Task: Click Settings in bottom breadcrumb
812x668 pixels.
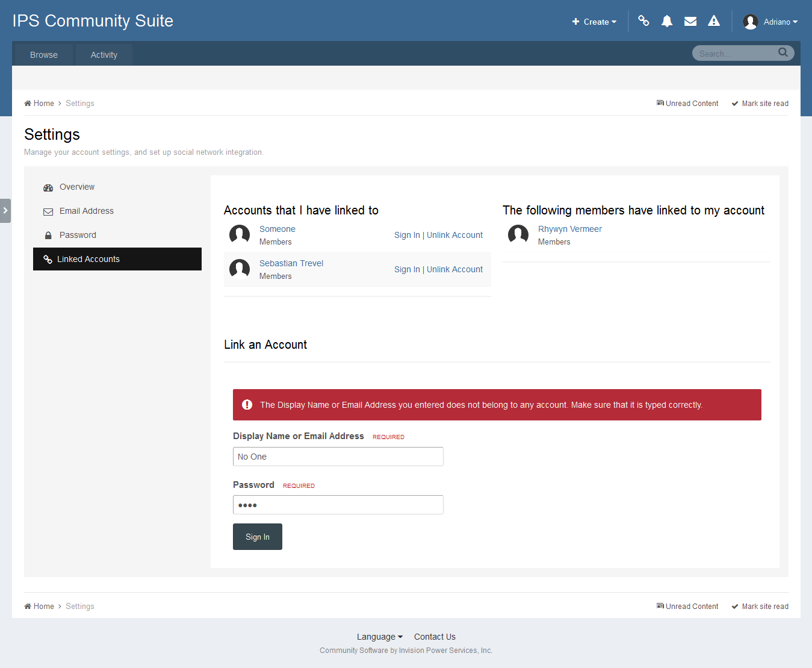Action: pos(80,607)
